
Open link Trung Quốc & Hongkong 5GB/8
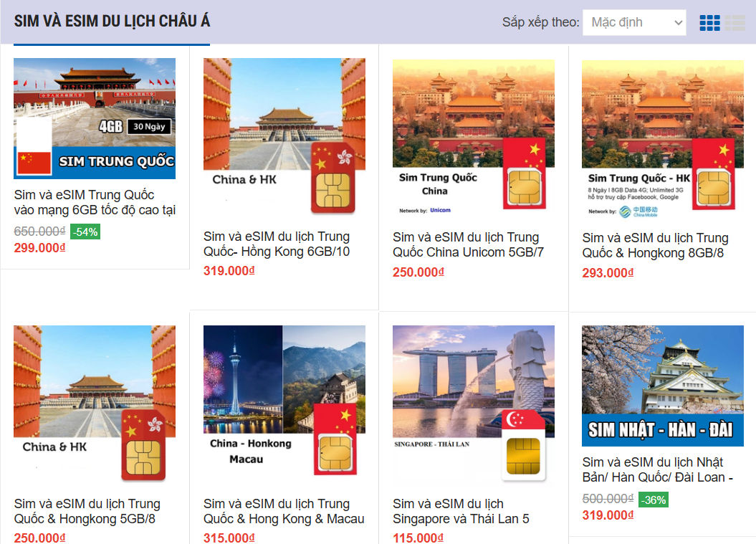pos(87,511)
